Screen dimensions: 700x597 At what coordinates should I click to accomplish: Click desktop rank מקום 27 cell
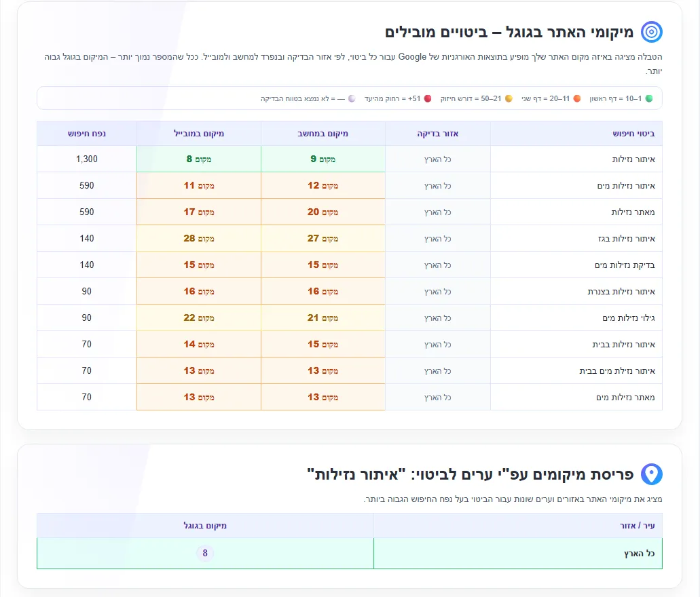323,238
